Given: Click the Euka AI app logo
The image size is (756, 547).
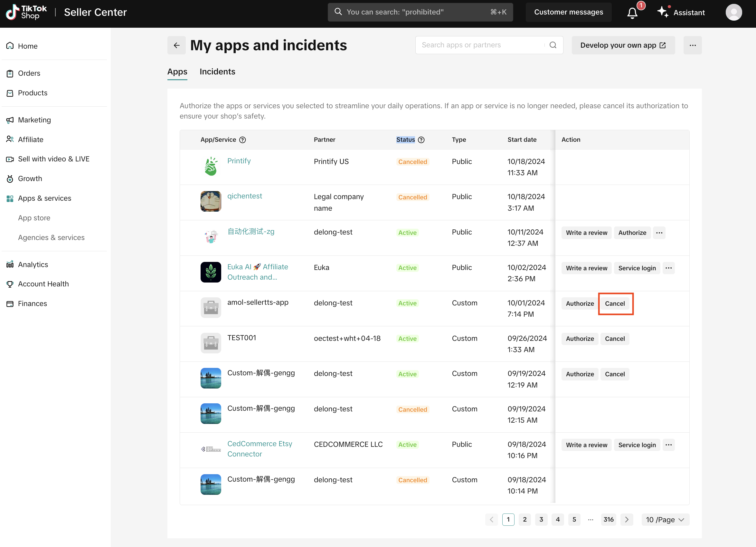Looking at the screenshot, I should coord(211,272).
